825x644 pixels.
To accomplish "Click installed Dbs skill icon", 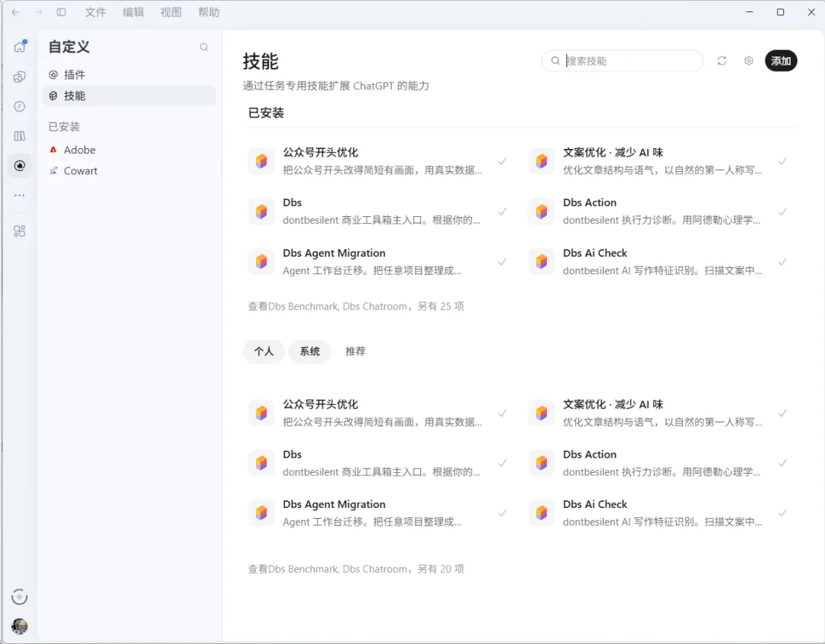I will click(261, 212).
